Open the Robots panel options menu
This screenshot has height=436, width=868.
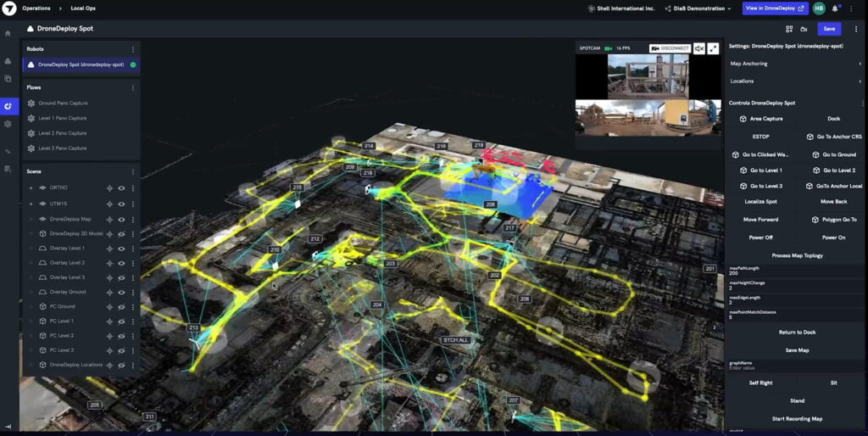[x=133, y=49]
